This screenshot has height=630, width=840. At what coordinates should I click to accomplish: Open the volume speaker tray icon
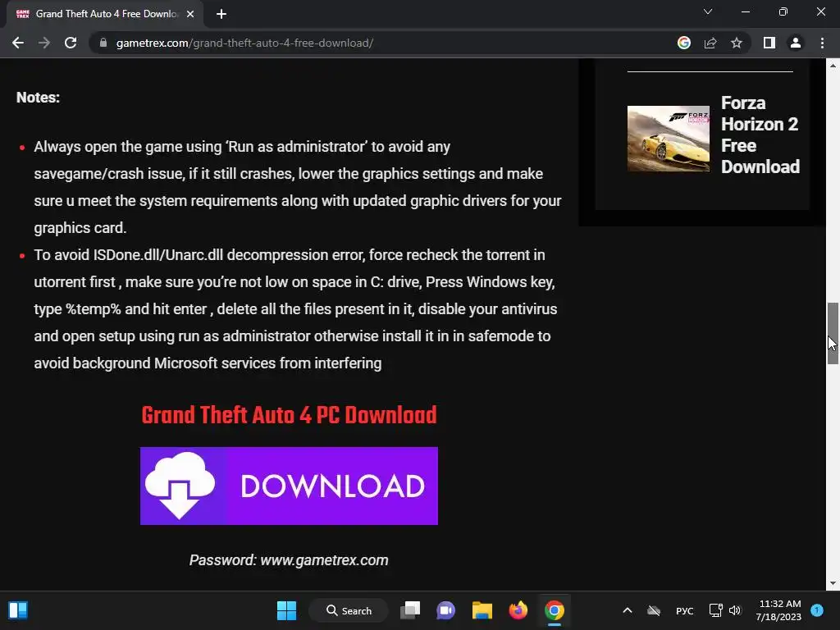point(735,610)
